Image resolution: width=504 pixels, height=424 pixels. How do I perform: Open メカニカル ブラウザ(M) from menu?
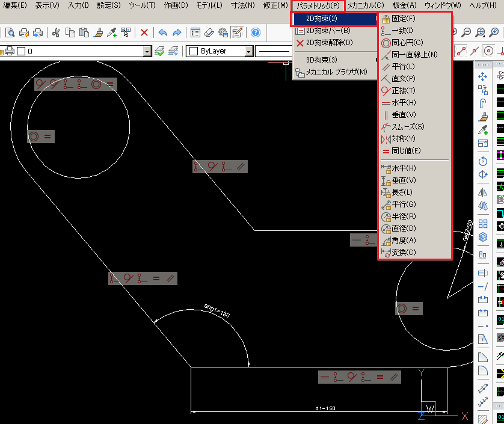(336, 72)
